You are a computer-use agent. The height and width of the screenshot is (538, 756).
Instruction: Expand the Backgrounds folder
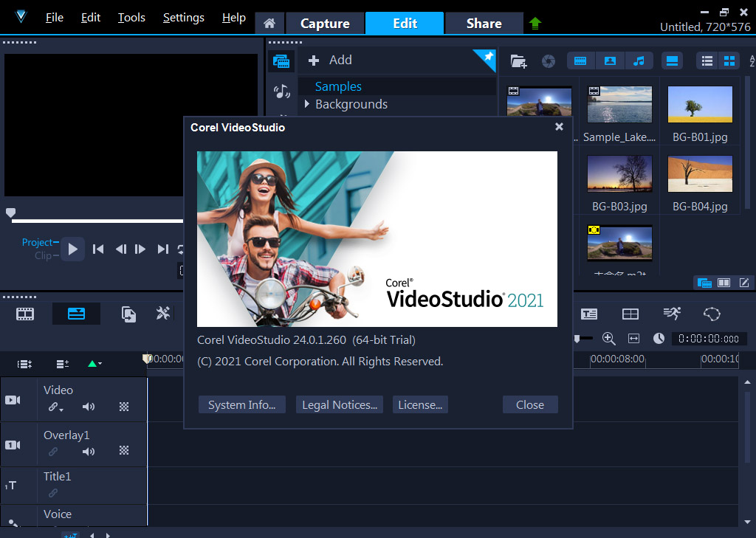coord(307,104)
